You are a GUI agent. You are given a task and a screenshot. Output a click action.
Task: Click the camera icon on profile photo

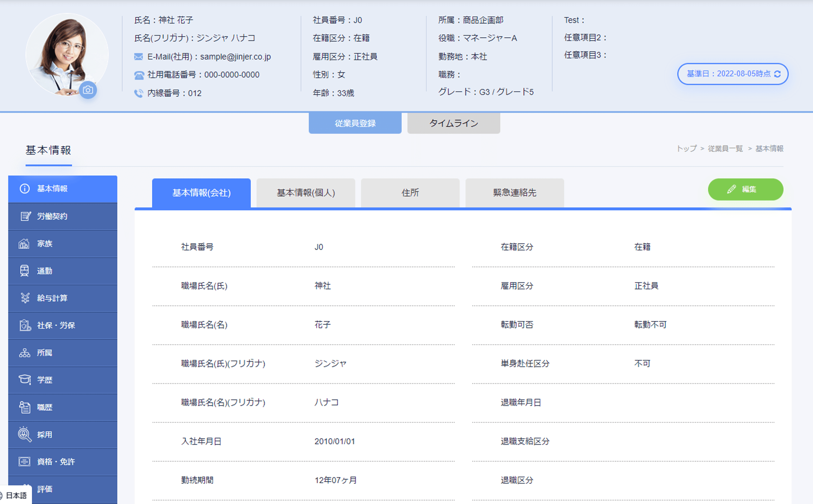point(88,90)
